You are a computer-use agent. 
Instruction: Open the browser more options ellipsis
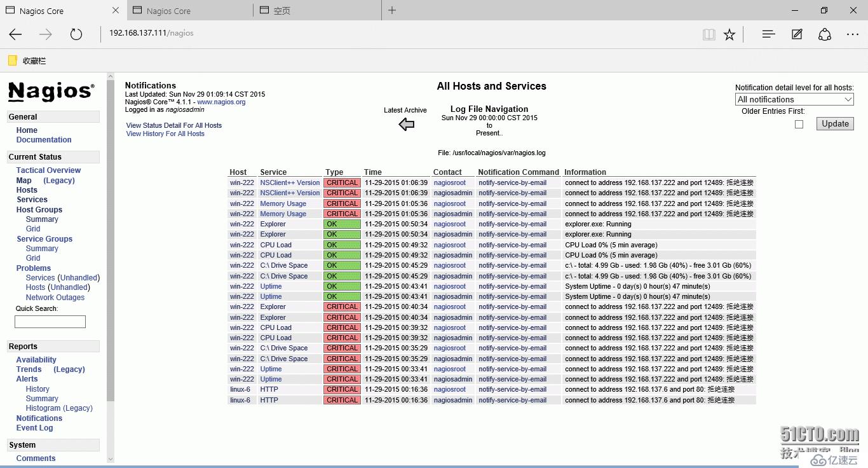[x=853, y=34]
